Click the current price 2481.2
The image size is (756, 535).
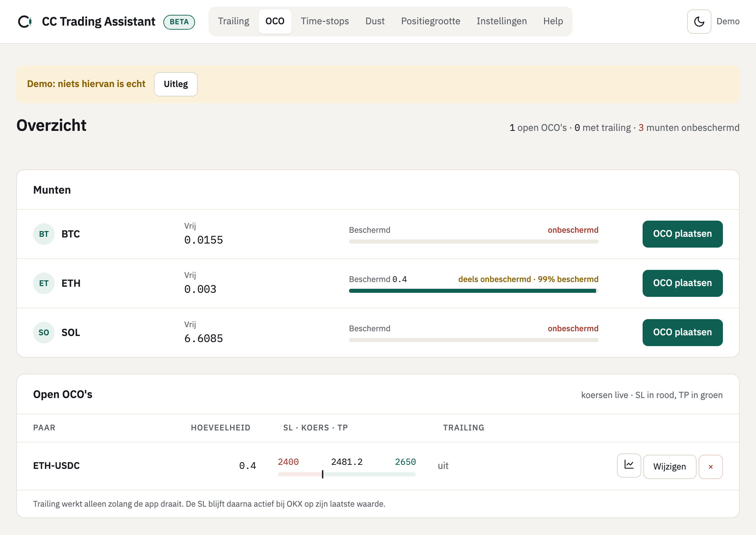click(x=347, y=462)
